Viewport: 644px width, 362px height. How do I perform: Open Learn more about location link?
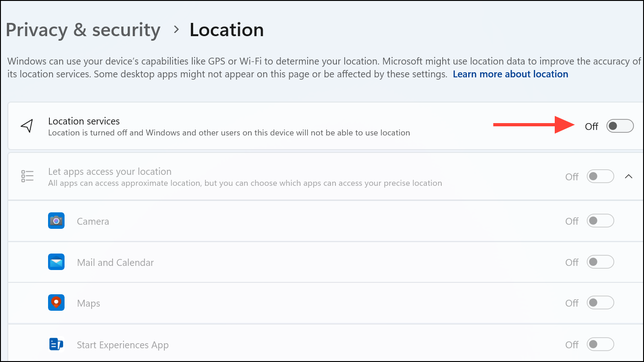(510, 74)
